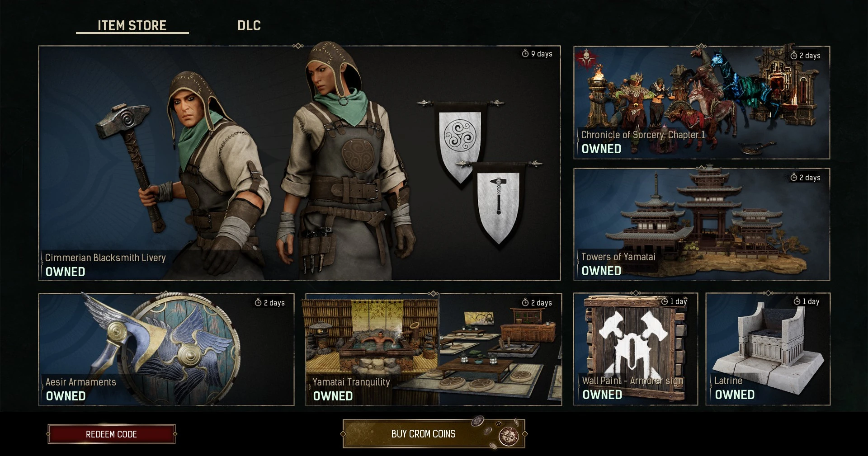Click the red skull emblem on Chronicle tile

(x=586, y=59)
